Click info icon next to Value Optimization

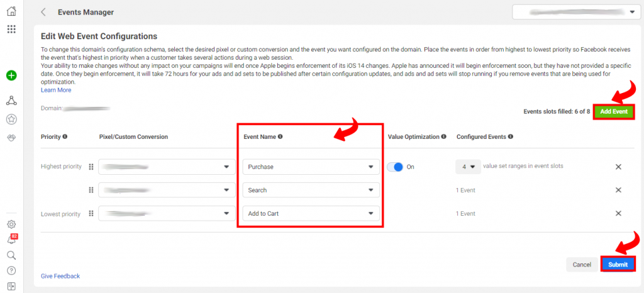443,136
